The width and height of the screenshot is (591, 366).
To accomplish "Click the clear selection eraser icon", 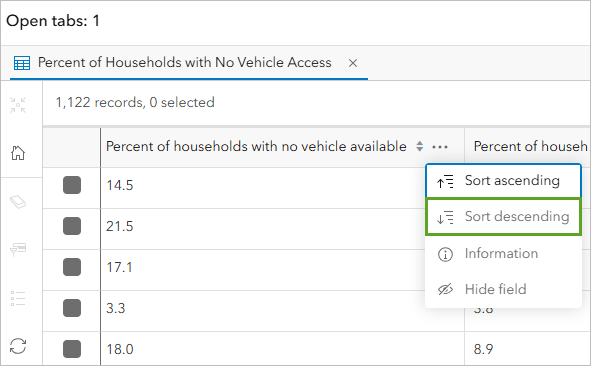I will point(18,202).
